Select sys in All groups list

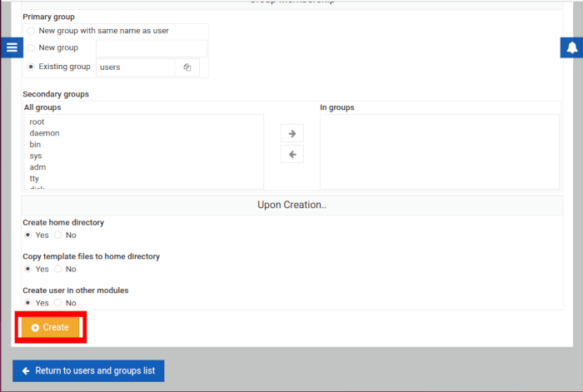36,156
